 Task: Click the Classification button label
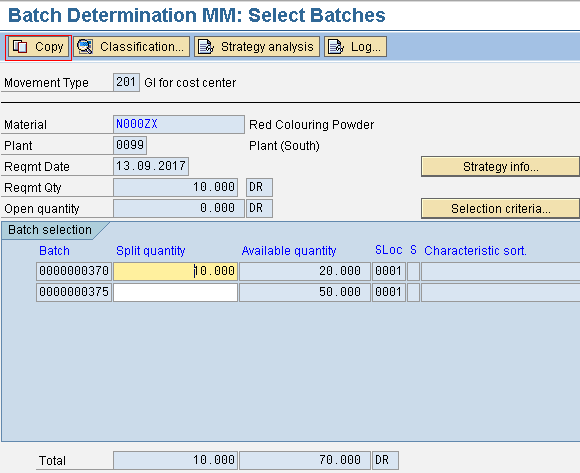[x=142, y=47]
